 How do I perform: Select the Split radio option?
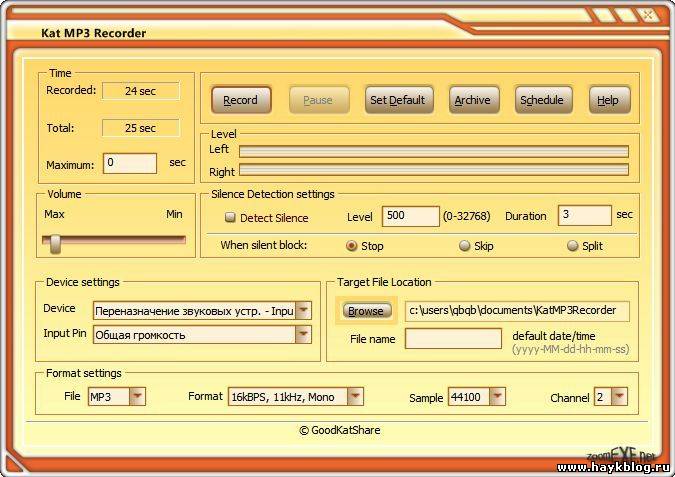click(573, 246)
